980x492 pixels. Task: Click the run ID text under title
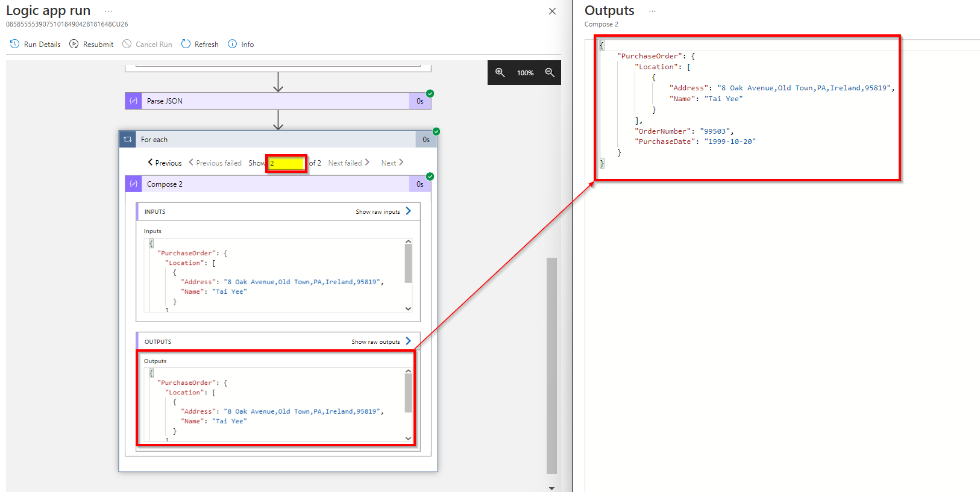[67, 25]
